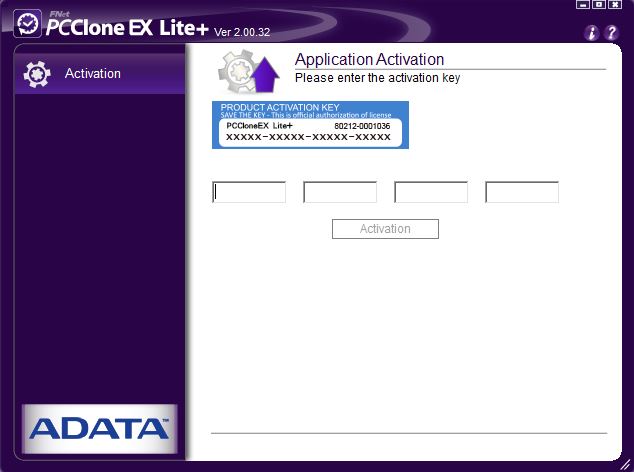Open the info (i) icon
Screen dimensions: 634x472
(x=592, y=33)
